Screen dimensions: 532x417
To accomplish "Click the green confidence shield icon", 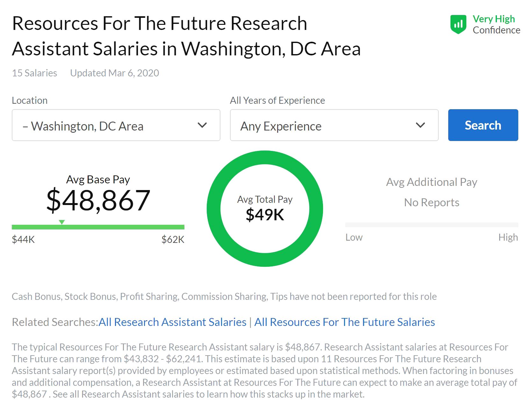I will pos(458,25).
